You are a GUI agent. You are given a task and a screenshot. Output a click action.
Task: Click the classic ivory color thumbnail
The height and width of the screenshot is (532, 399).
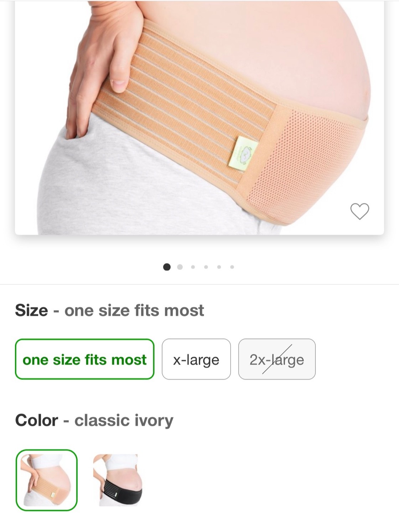point(47,478)
